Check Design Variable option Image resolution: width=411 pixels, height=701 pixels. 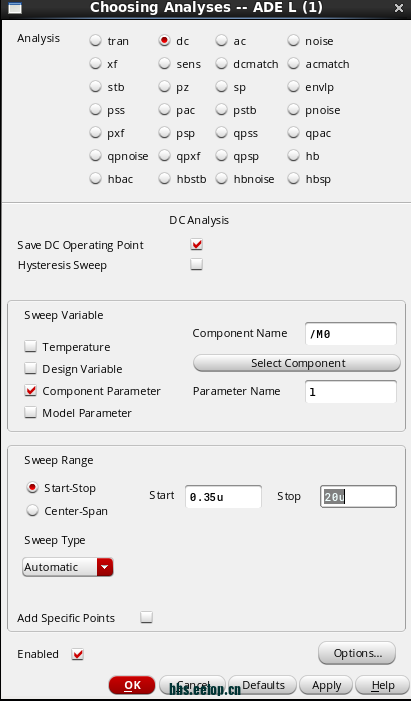click(x=30, y=368)
